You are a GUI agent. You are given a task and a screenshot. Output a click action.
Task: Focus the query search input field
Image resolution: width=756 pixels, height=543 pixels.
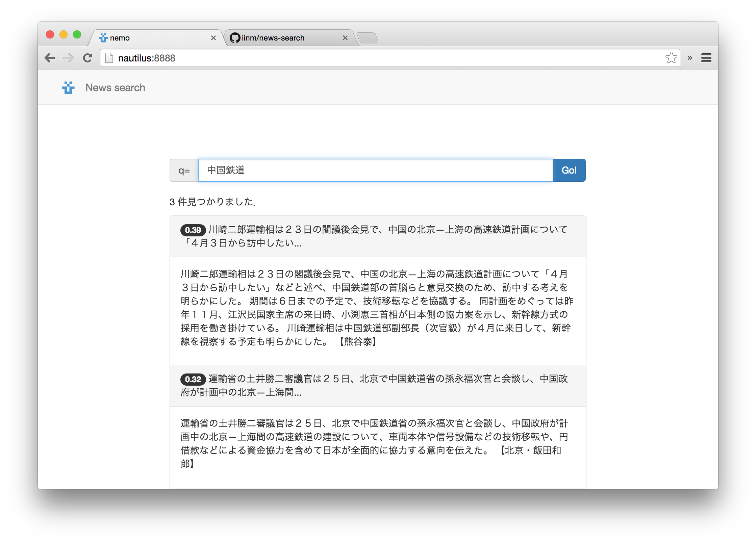pyautogui.click(x=375, y=170)
